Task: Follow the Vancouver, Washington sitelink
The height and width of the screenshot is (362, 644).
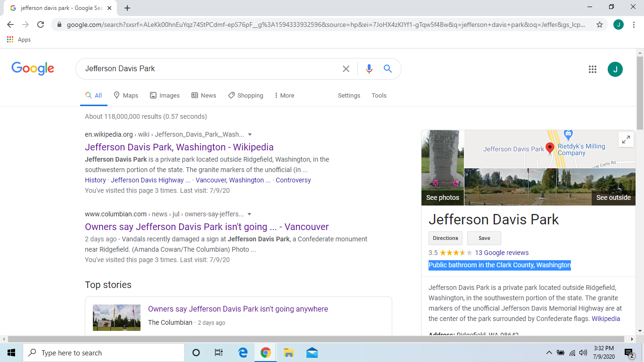Action: pos(233,180)
